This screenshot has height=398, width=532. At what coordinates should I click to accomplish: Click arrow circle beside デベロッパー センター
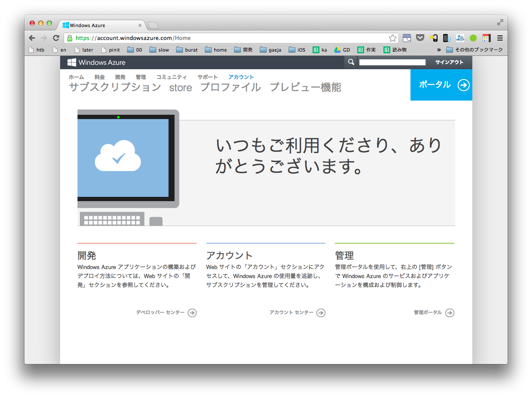tap(192, 313)
